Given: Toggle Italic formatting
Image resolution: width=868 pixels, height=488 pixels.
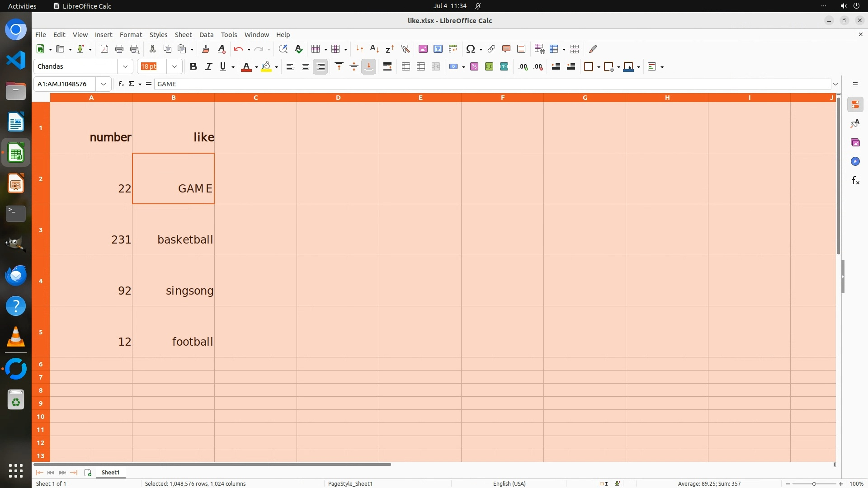Looking at the screenshot, I should 208,67.
